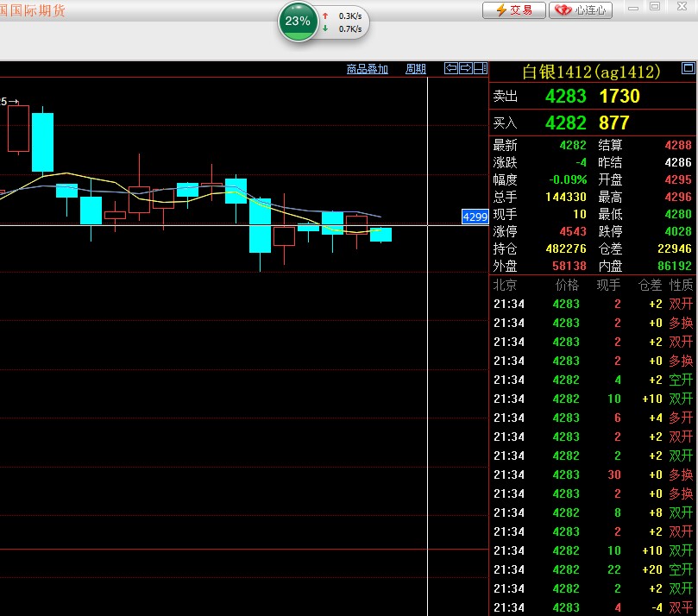The image size is (698, 616).
Task: Click the 买入 buy price 4282
Action: [565, 123]
